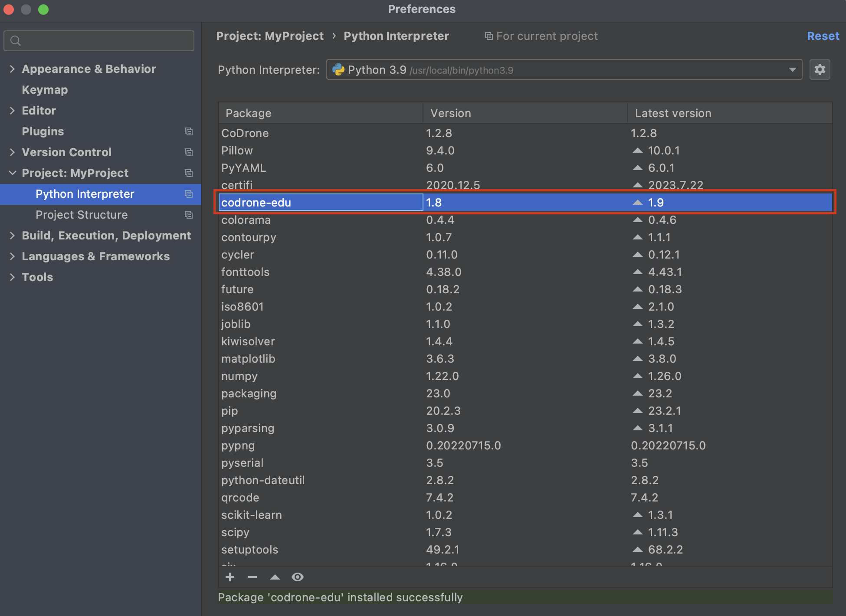This screenshot has width=846, height=616.
Task: Expand Appearance & Behavior section
Action: [12, 69]
